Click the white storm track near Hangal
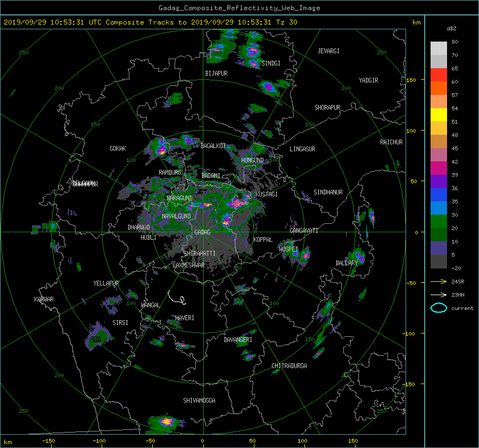The image size is (479, 448). tap(177, 298)
